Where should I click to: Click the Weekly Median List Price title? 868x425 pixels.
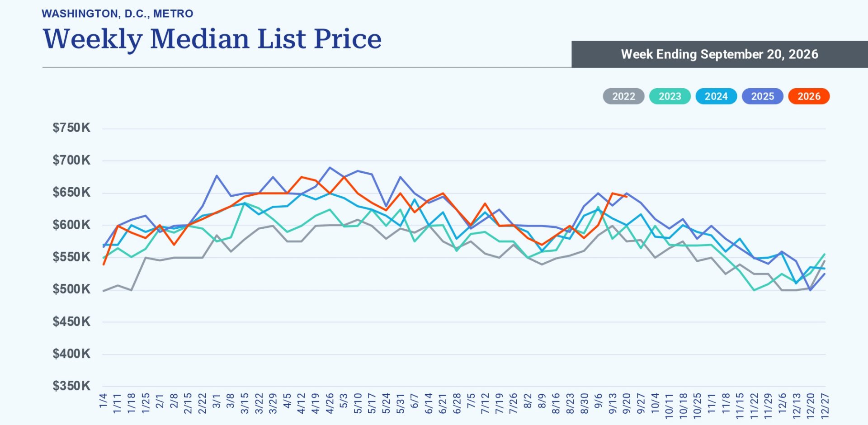[212, 39]
